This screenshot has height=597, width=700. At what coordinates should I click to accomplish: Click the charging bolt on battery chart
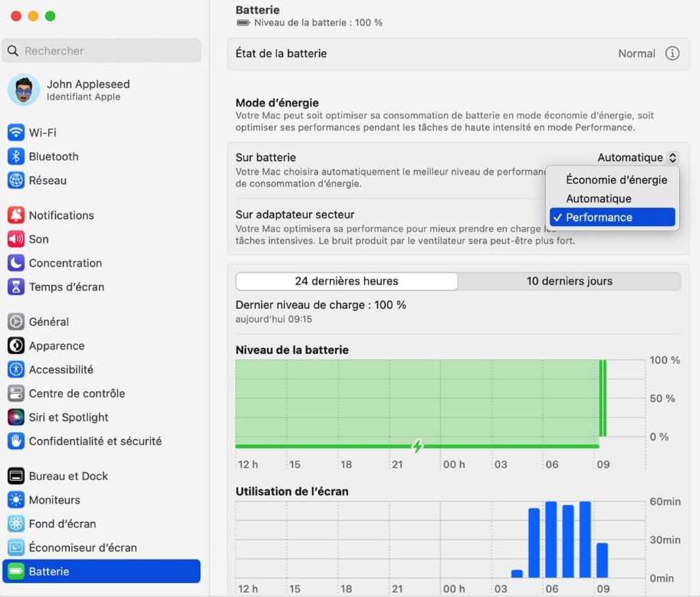click(417, 445)
